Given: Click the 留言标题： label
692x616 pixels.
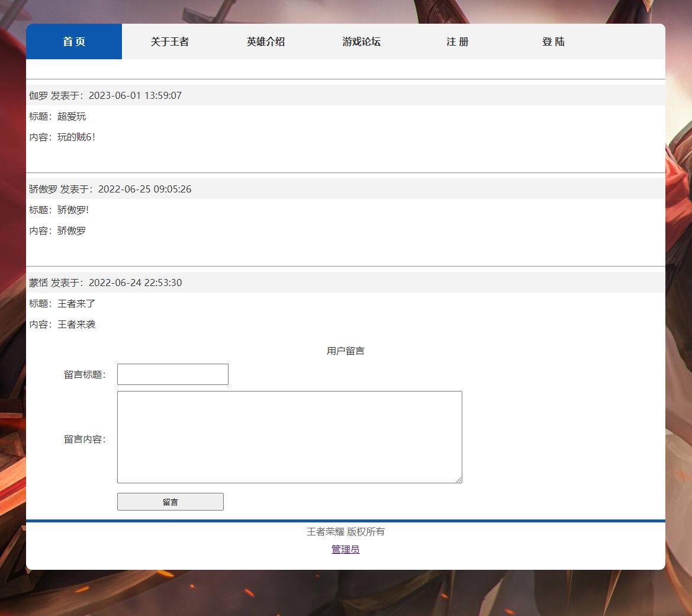Looking at the screenshot, I should [x=85, y=375].
